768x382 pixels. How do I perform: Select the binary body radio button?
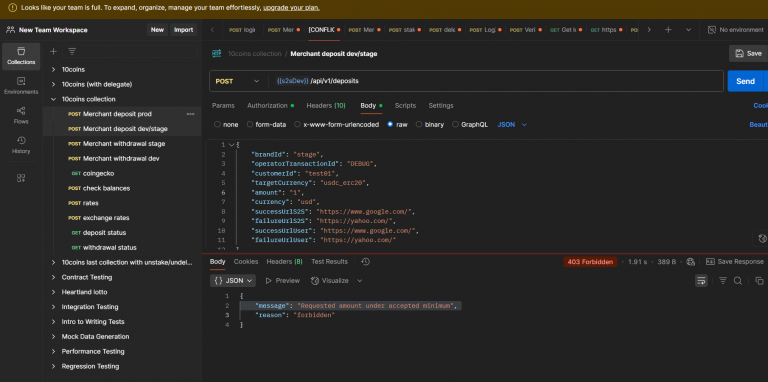tap(419, 124)
